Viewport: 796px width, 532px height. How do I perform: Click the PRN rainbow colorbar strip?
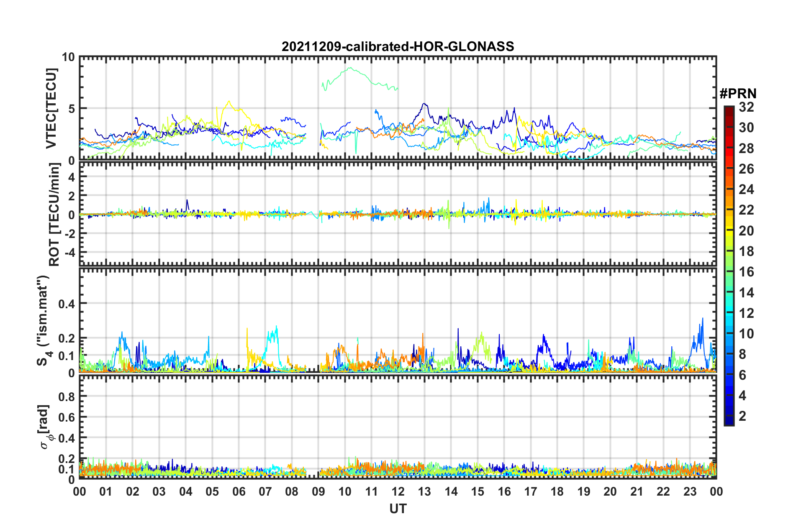(x=729, y=266)
